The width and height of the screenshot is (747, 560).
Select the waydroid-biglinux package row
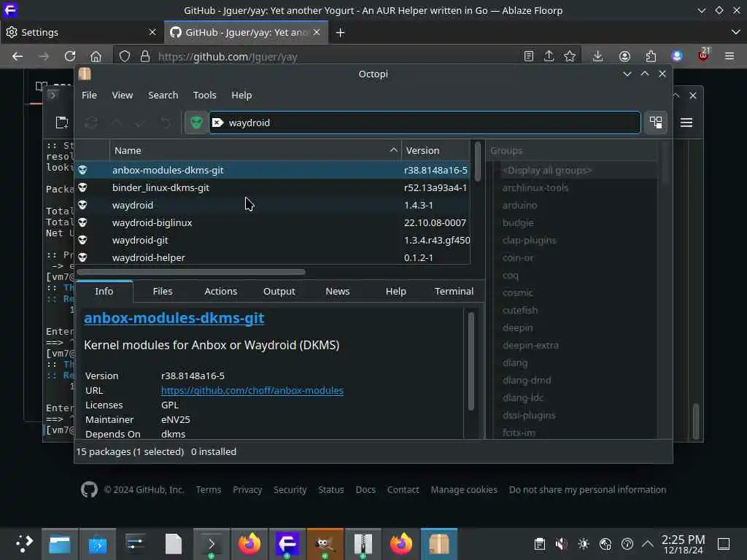pyautogui.click(x=273, y=223)
